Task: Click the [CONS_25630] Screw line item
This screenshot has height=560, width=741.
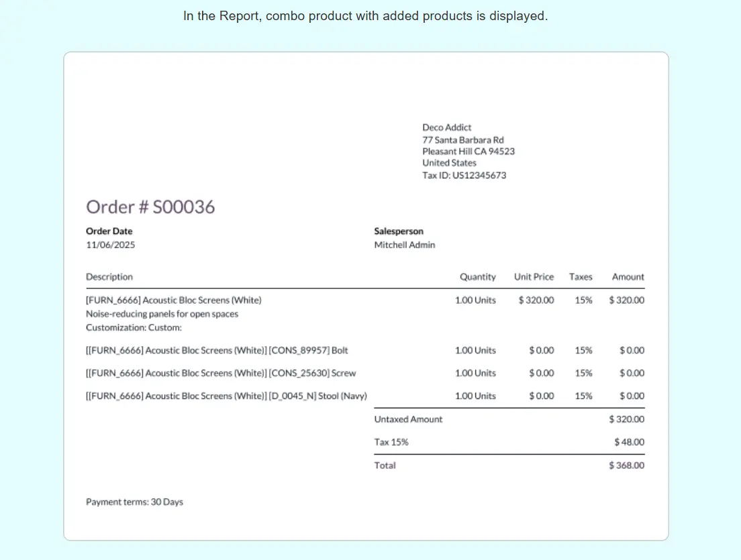Action: click(x=221, y=373)
